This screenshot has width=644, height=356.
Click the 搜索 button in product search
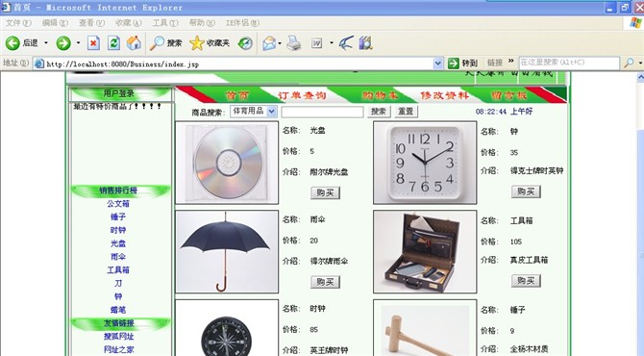[379, 112]
